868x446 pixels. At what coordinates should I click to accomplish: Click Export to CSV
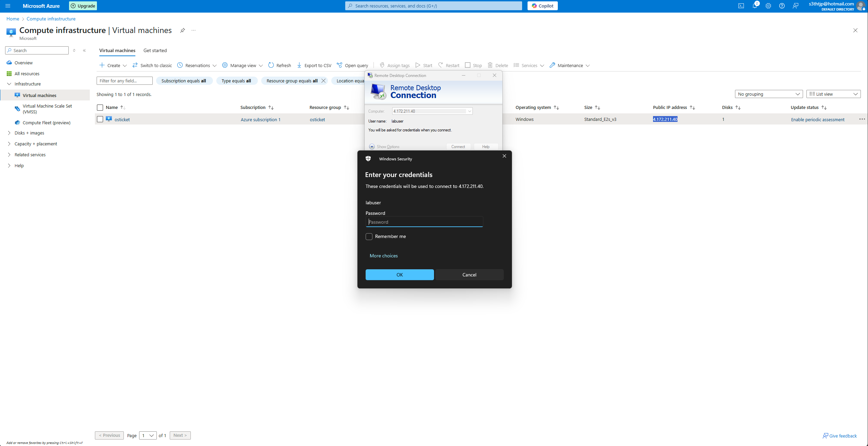314,65
